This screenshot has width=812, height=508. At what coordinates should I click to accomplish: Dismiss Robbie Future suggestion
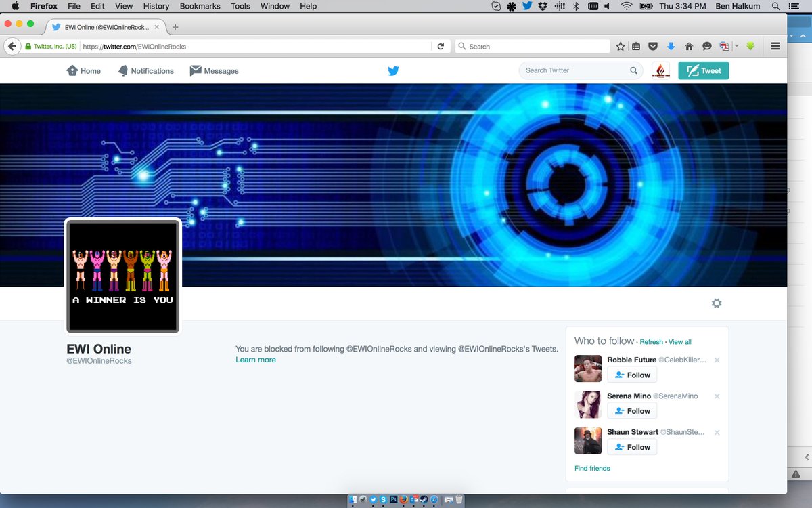coord(717,360)
